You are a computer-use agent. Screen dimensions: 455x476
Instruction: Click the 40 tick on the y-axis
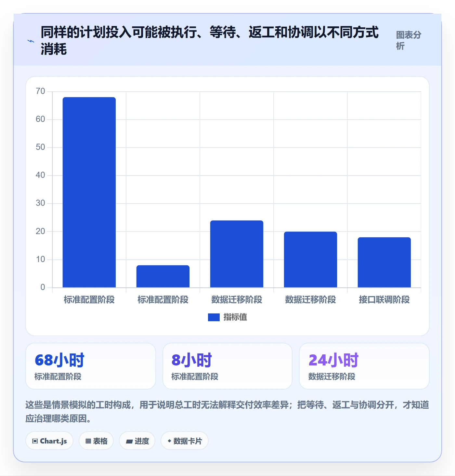(40, 175)
